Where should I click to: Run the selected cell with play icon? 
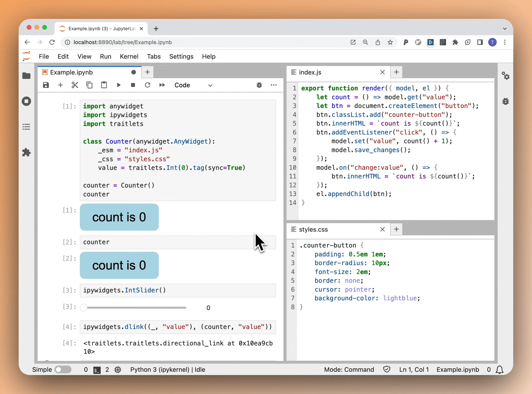(x=119, y=85)
